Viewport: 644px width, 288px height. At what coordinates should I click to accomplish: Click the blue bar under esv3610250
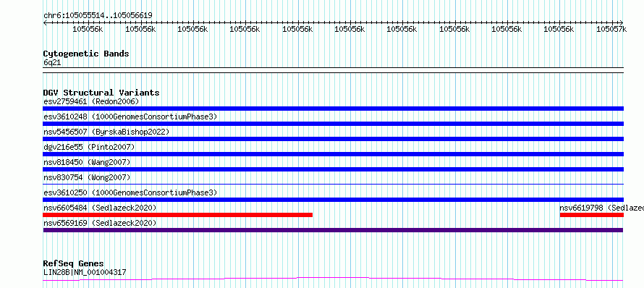click(x=333, y=200)
